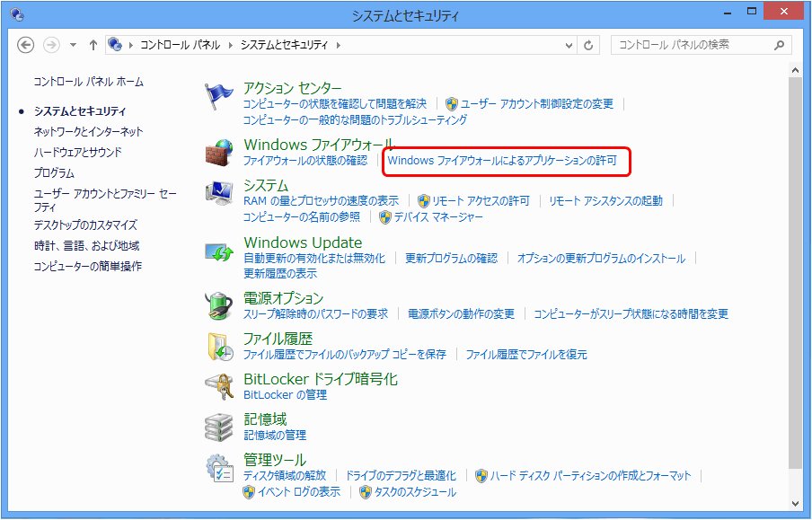Click the System monitor icon

tap(218, 194)
